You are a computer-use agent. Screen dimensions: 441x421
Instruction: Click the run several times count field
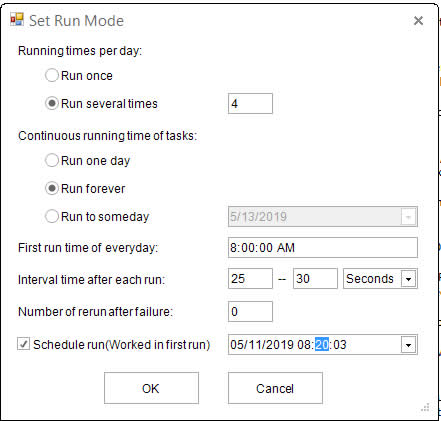[x=250, y=104]
